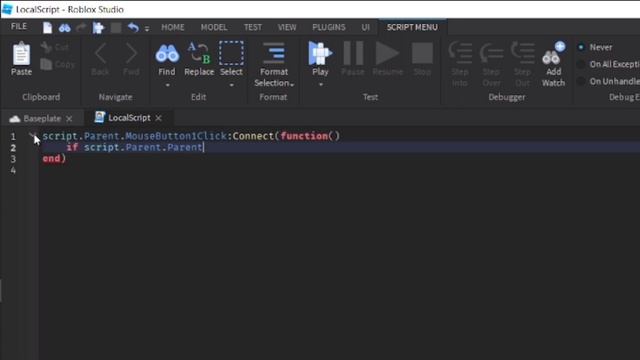The height and width of the screenshot is (360, 640).
Task: Click the undo arrow in quick access bar
Action: [133, 28]
